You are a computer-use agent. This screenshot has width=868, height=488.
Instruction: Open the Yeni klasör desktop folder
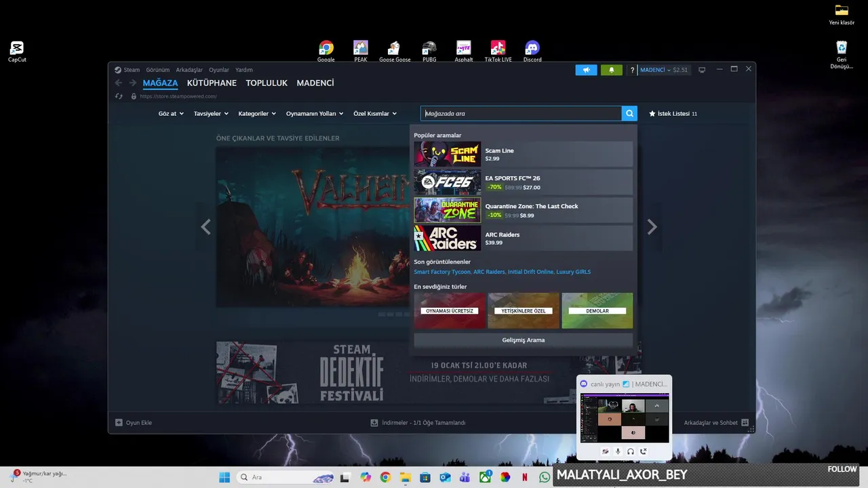842,14
